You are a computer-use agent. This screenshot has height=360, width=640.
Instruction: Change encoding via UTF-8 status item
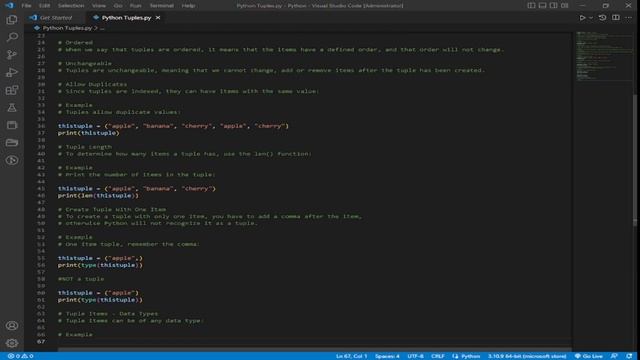[x=416, y=356]
